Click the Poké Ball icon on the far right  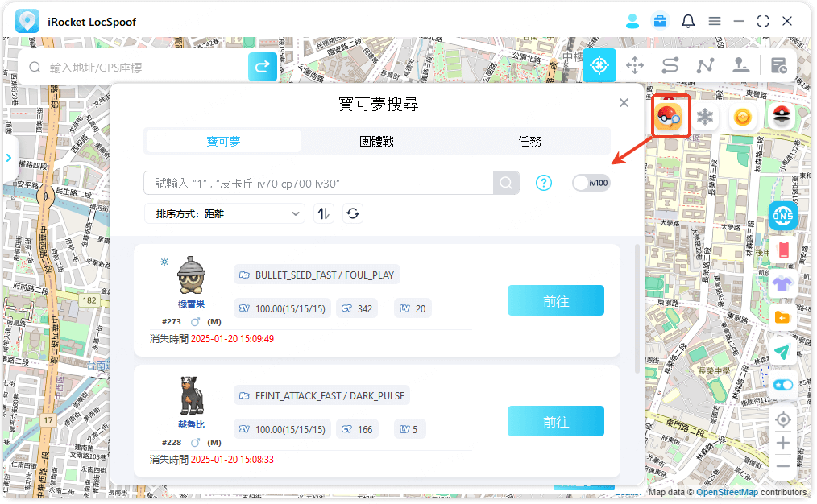pyautogui.click(x=781, y=117)
